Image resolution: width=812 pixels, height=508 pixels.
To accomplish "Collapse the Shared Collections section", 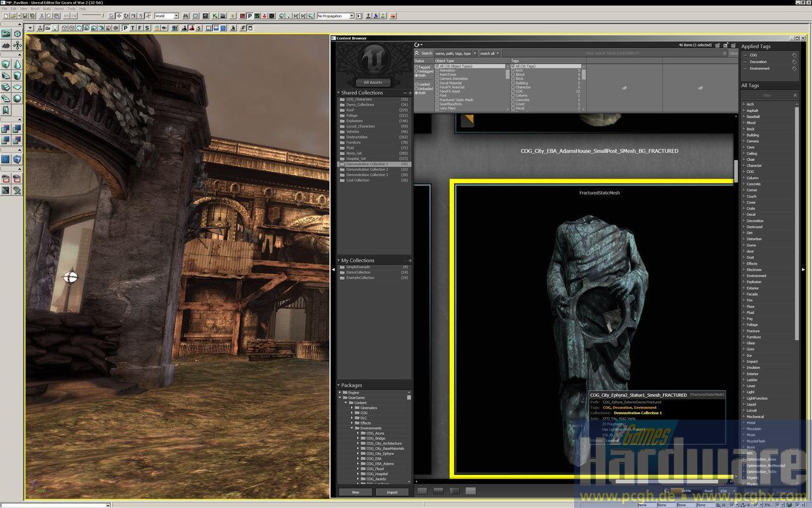I will pos(339,93).
